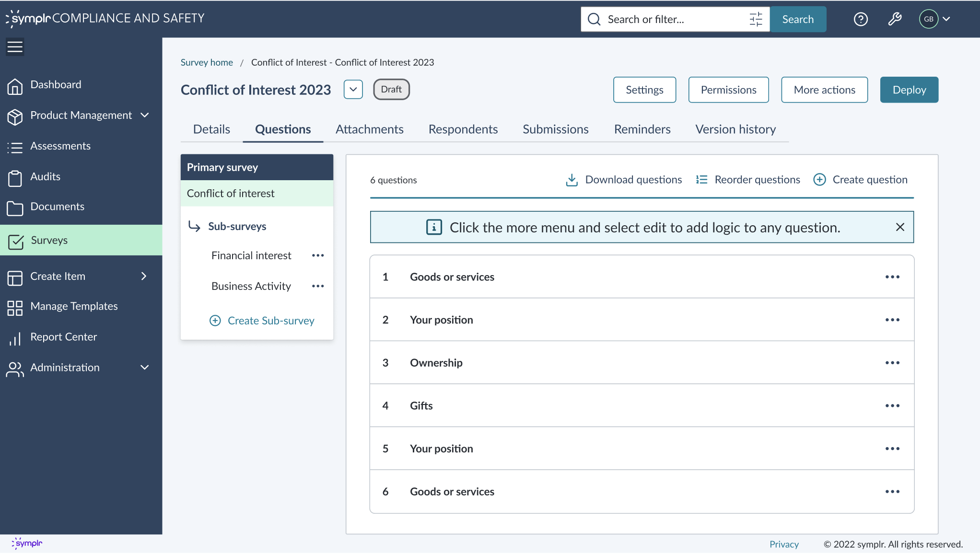Open the Reorder questions icon

point(701,179)
